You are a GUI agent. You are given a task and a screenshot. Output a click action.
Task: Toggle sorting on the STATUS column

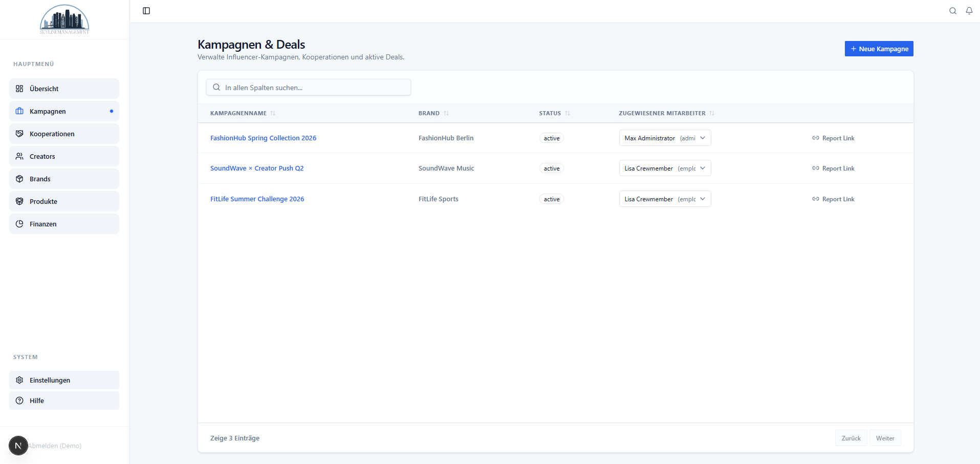click(567, 113)
